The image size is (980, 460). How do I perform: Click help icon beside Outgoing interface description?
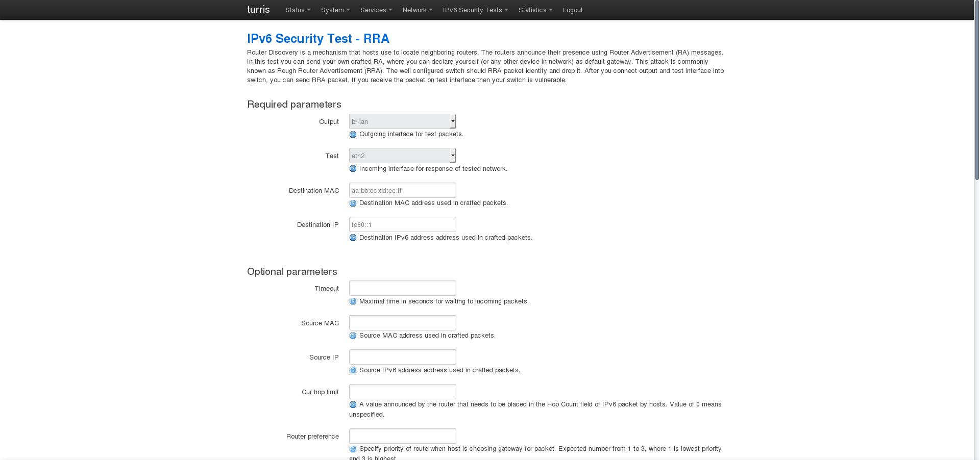[x=353, y=135]
